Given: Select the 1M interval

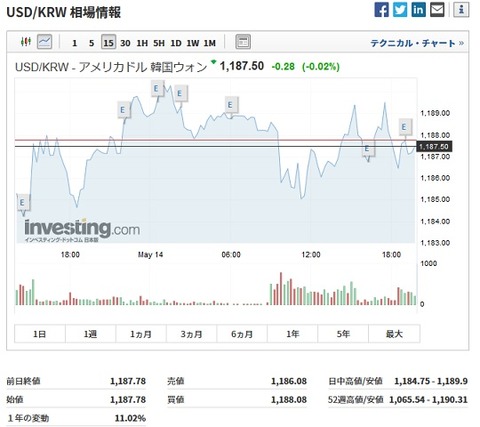Looking at the screenshot, I should point(210,43).
